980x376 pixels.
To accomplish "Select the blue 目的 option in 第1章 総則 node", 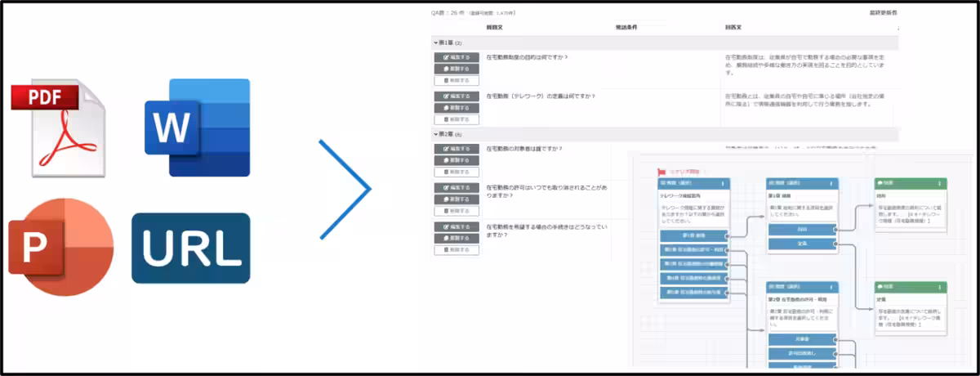I will [x=801, y=231].
